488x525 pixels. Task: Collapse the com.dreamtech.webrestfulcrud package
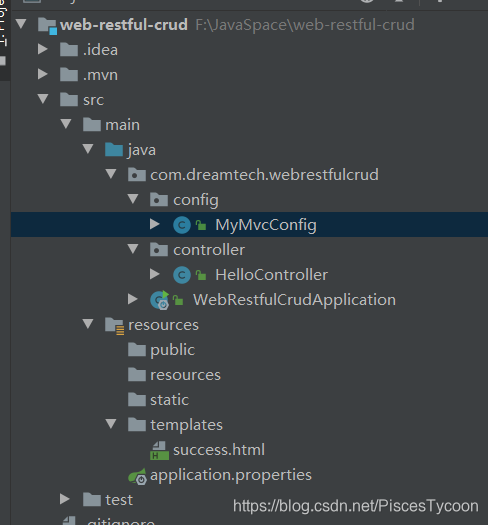(x=111, y=174)
